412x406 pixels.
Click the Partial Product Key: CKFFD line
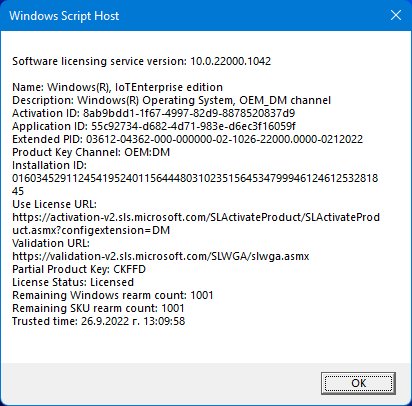coord(79,269)
